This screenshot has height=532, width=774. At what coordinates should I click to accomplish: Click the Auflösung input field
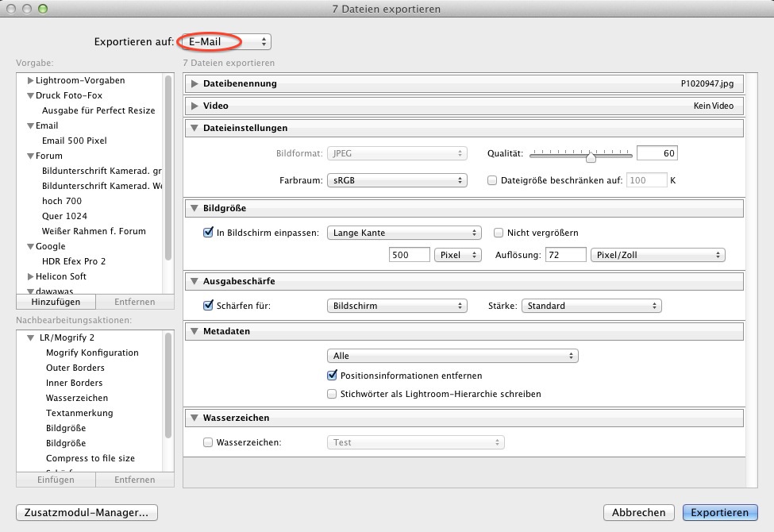565,255
